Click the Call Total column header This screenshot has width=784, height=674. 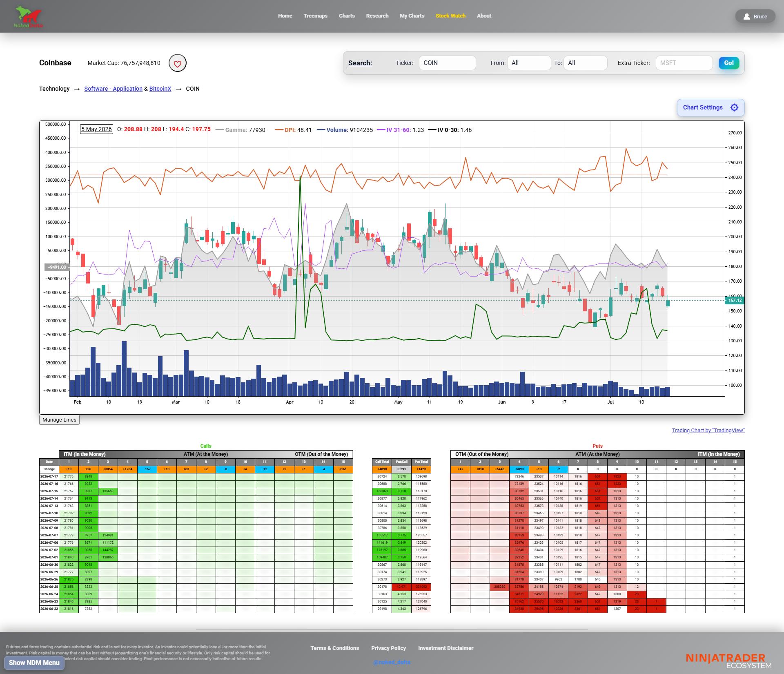pos(382,462)
